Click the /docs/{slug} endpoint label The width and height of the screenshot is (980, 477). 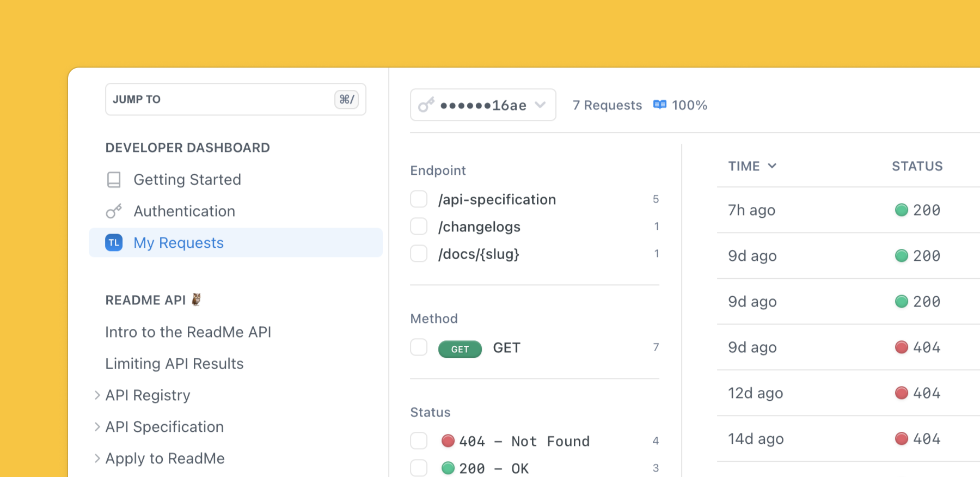(479, 254)
